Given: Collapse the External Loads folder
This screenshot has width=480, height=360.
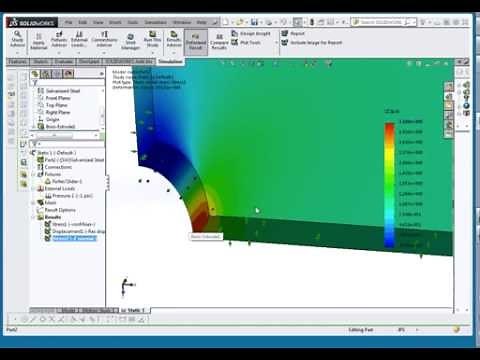Looking at the screenshot, I should coord(33,189).
